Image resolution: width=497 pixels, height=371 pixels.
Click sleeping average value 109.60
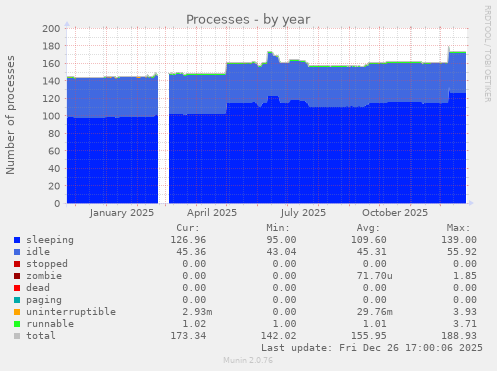[369, 240]
